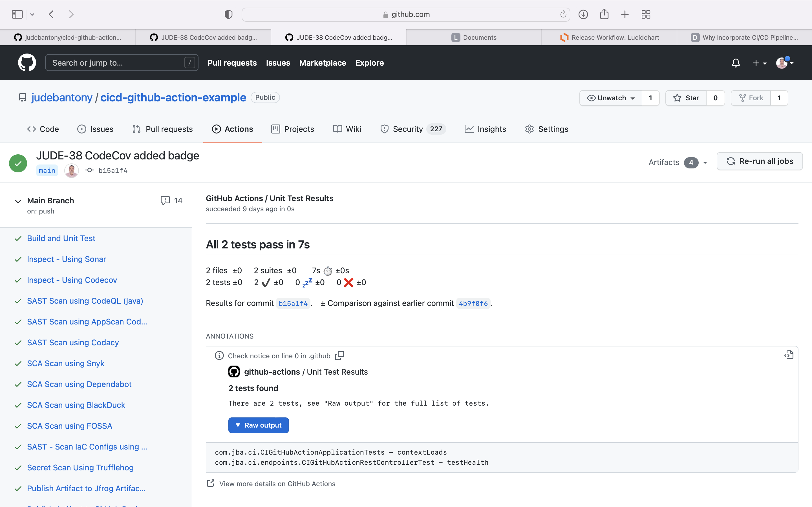This screenshot has height=507, width=812.
Task: Click the view file icon in annotation
Action: (x=789, y=355)
